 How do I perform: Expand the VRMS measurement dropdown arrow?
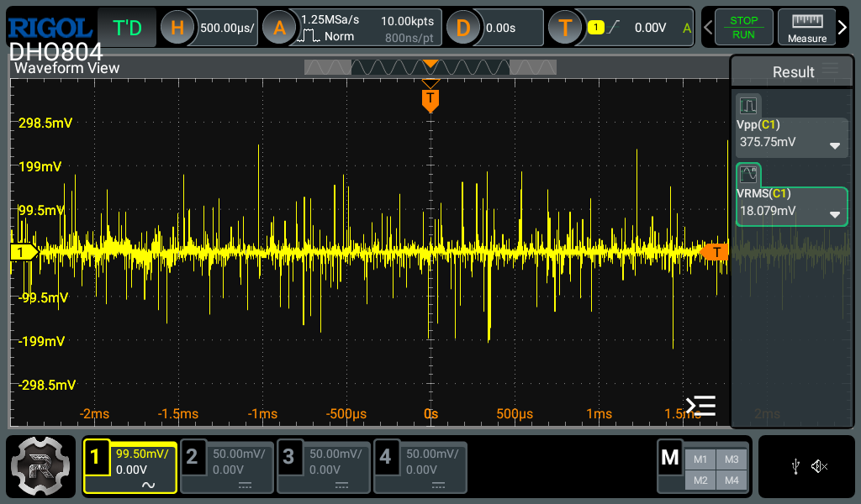[834, 214]
